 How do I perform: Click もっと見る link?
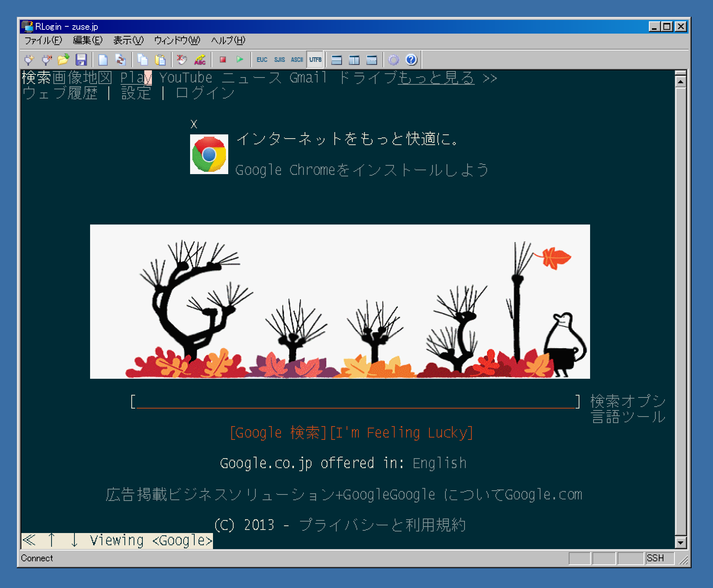[436, 78]
